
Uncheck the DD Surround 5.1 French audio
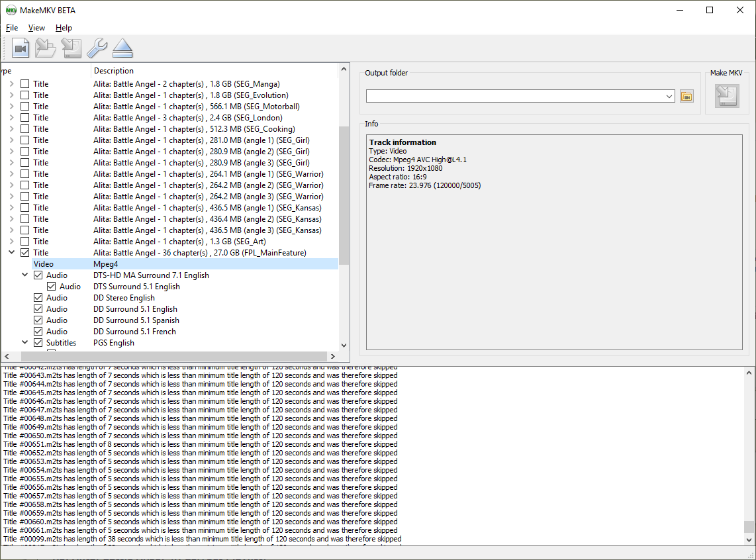coord(38,332)
